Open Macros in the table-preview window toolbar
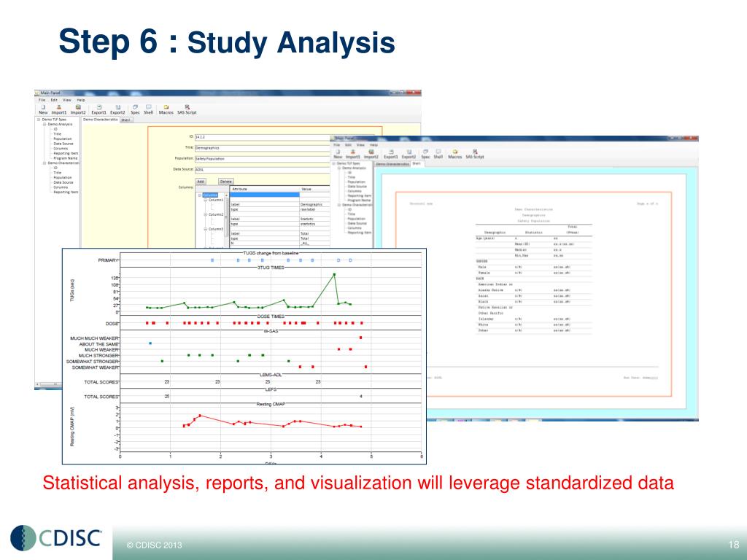The image size is (747, 560). pos(455,154)
